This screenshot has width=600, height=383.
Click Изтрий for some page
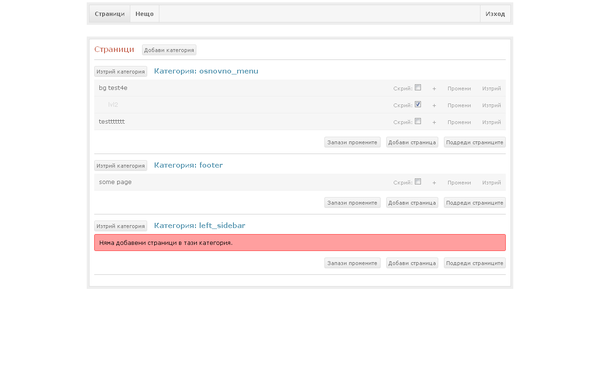click(x=491, y=183)
